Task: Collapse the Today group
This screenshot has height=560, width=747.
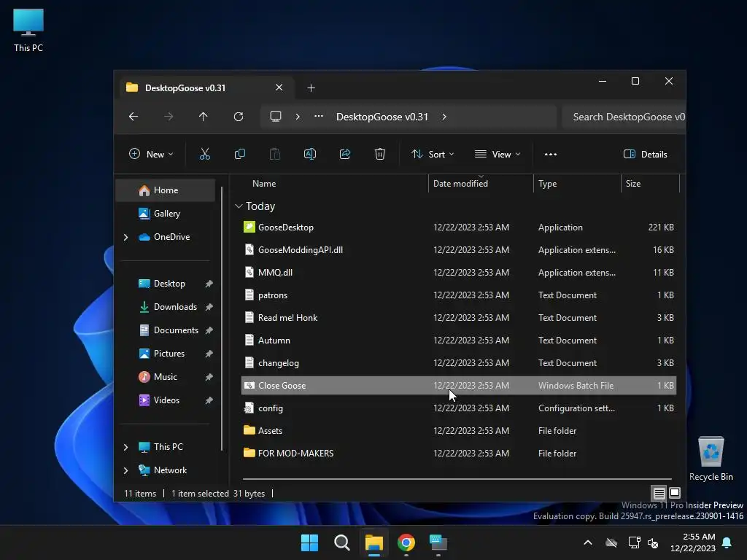Action: 239,206
